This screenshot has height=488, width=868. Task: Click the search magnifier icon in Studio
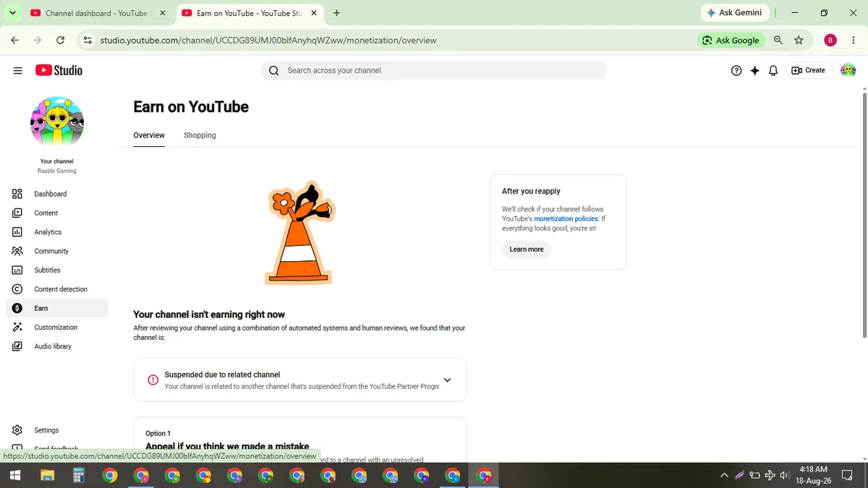point(273,70)
